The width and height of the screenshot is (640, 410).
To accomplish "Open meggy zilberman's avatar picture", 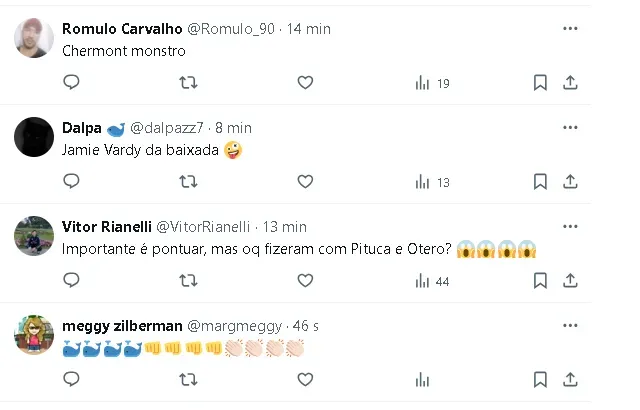I will tap(34, 333).
